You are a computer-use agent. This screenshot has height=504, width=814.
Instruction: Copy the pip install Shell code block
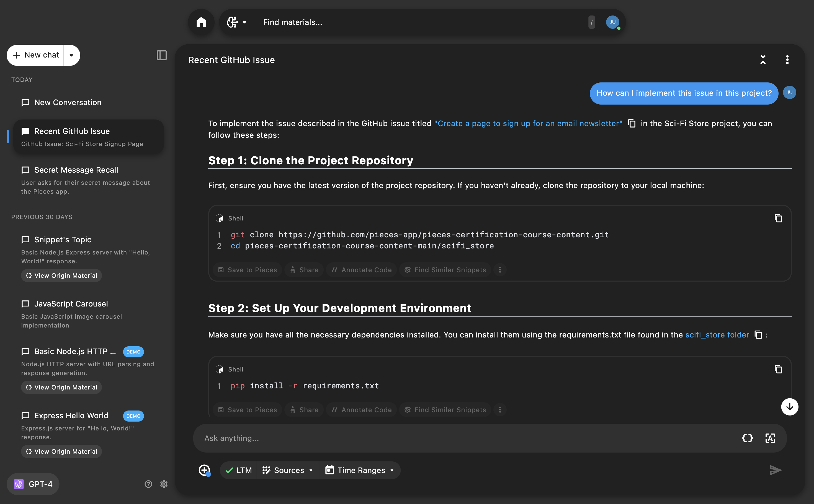click(x=778, y=369)
